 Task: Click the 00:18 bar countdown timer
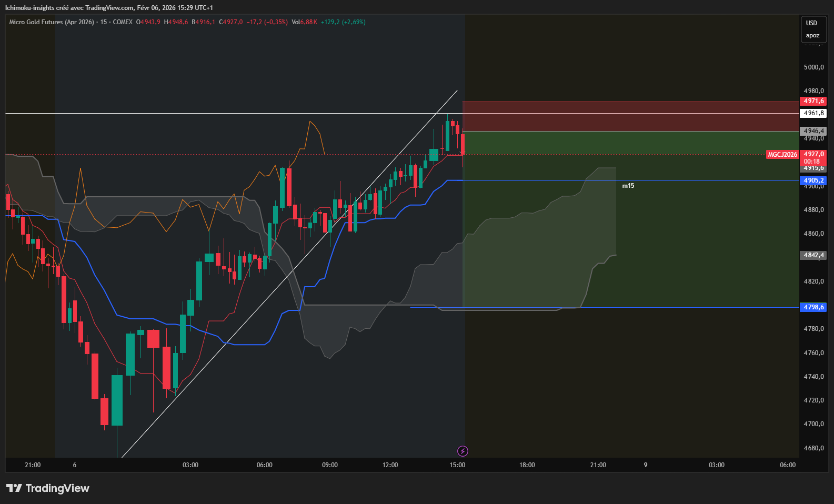point(812,162)
